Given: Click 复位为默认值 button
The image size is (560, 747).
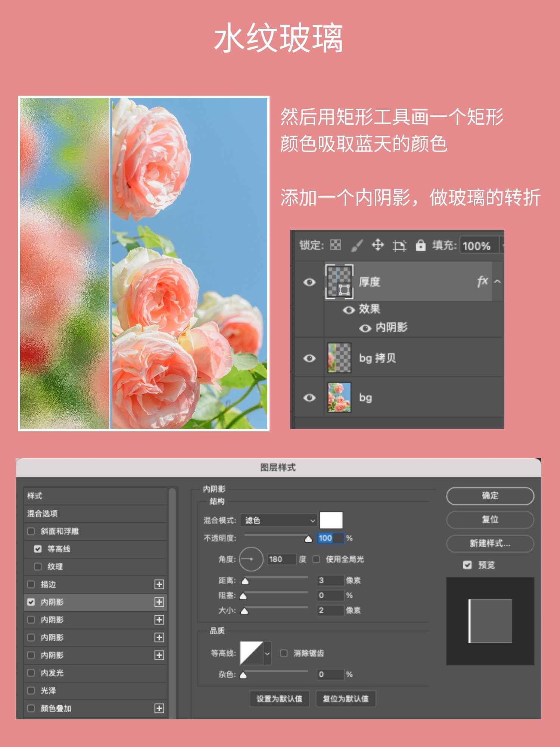Looking at the screenshot, I should click(x=346, y=699).
